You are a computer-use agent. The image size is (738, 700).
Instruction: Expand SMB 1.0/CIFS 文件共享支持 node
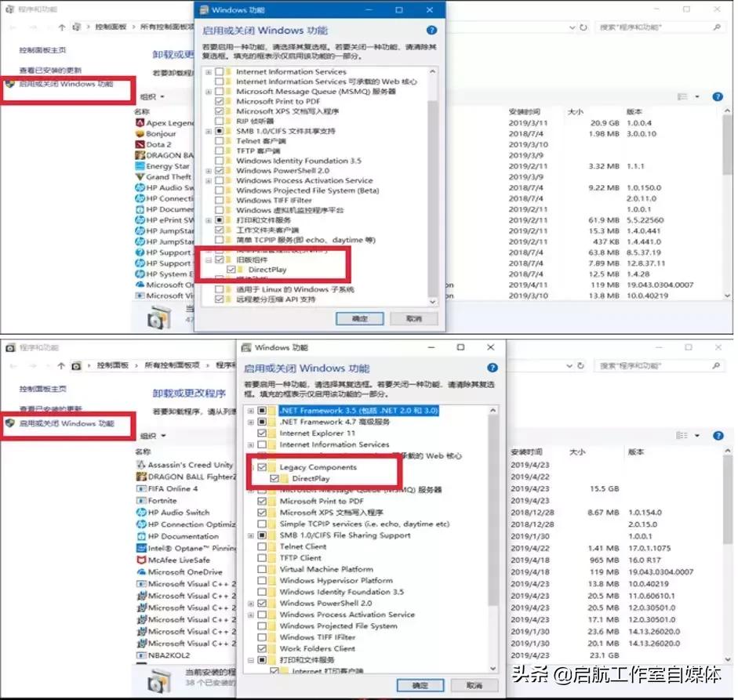coord(209,131)
